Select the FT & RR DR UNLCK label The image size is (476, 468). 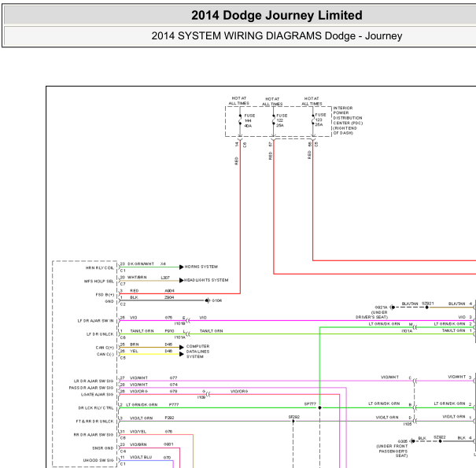click(94, 422)
